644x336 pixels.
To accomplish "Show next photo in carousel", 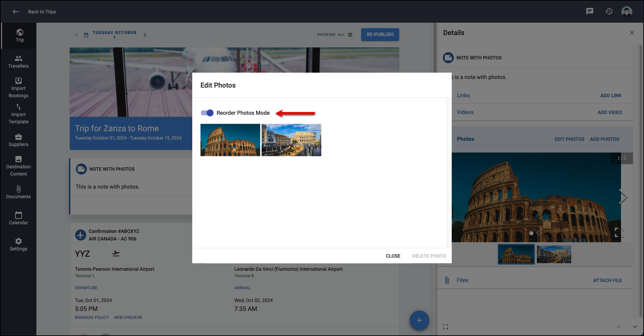I will 623,197.
